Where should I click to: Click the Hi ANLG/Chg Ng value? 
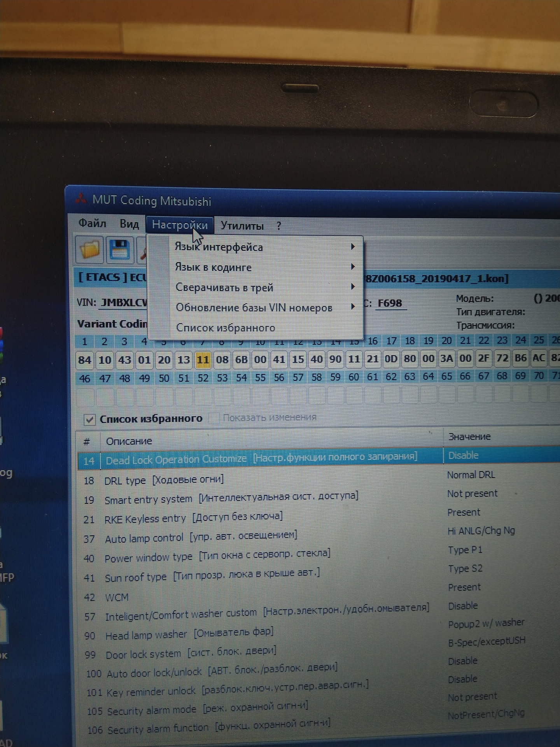pyautogui.click(x=481, y=531)
